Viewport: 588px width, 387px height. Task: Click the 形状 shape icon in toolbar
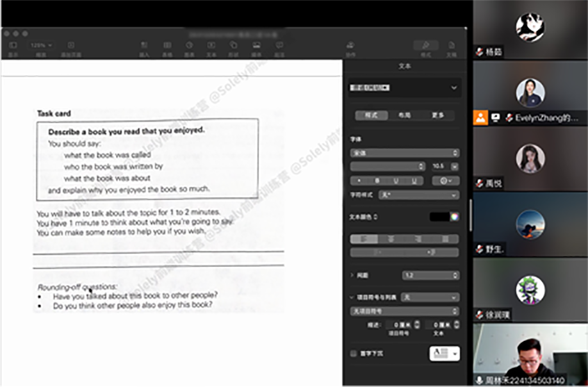pos(234,45)
